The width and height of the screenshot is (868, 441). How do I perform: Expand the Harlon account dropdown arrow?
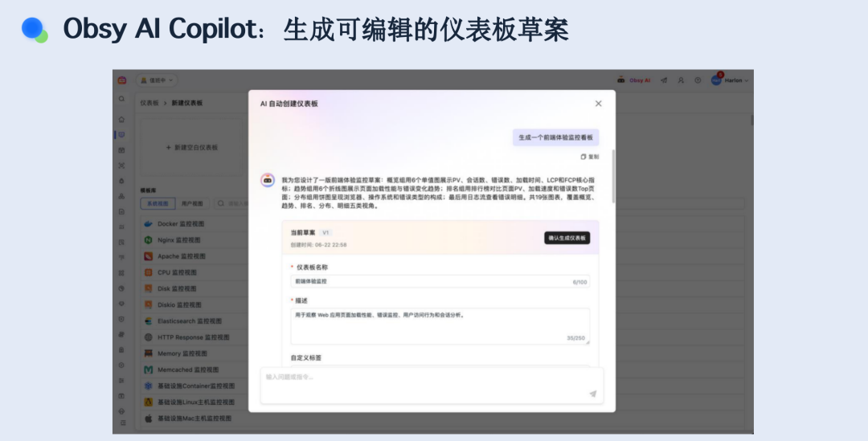746,81
